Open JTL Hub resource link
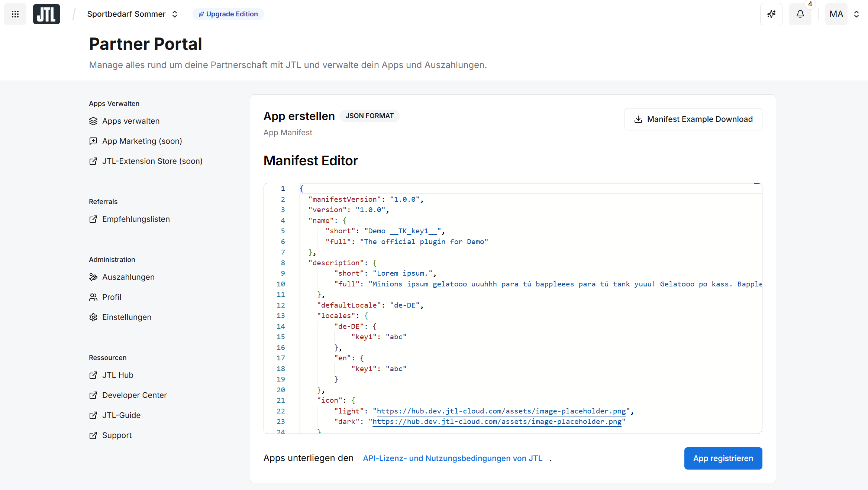 [x=117, y=375]
